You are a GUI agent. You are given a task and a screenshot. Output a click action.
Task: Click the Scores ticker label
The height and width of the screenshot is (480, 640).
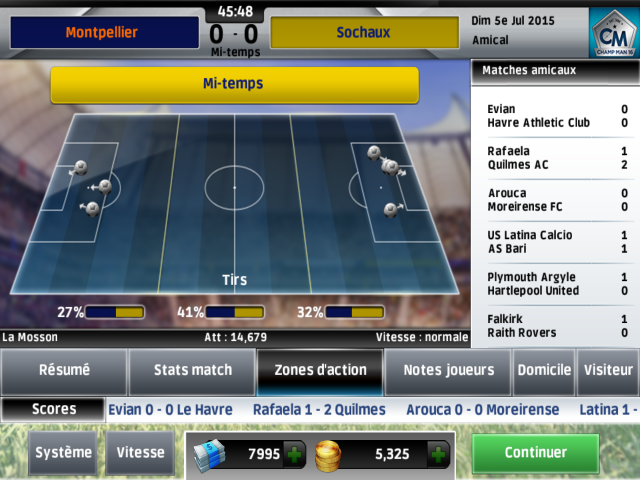54,409
